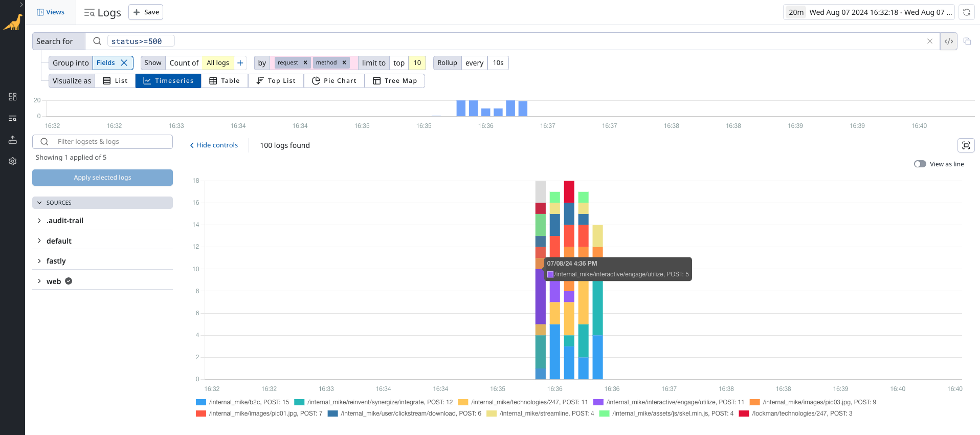Open the logs search sidebar icon
Image resolution: width=980 pixels, height=435 pixels.
[13, 118]
